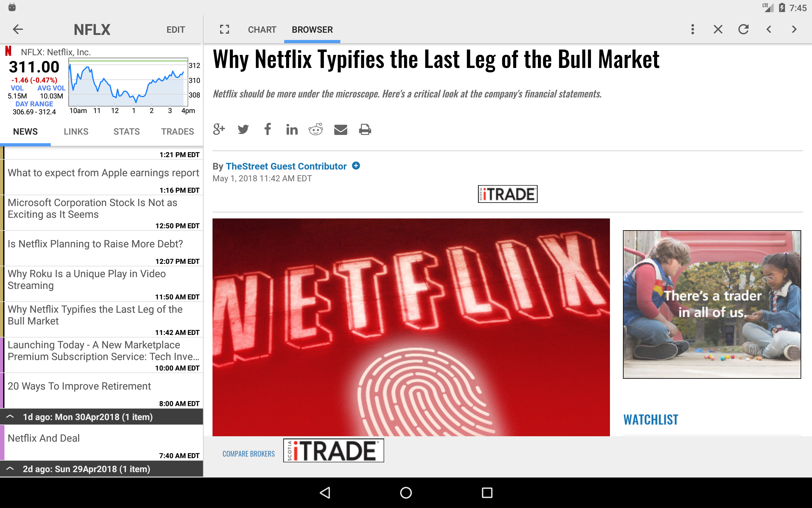812x508 pixels.
Task: Share article on Twitter
Action: (x=243, y=129)
